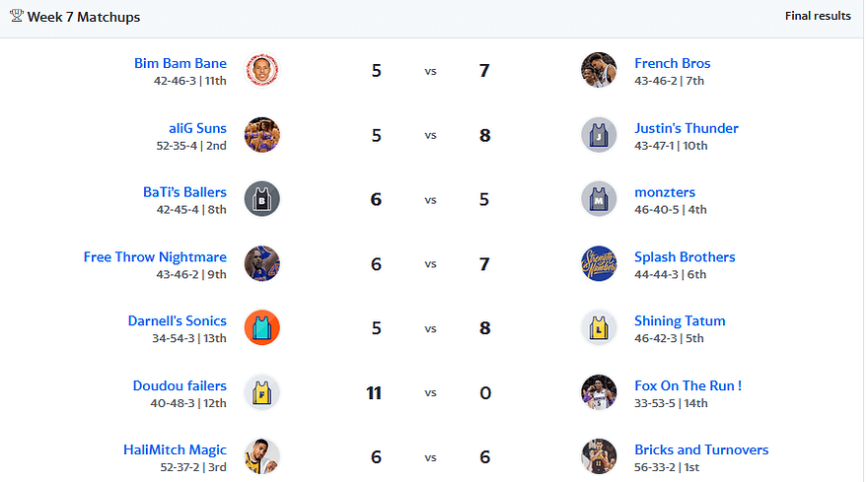Click Splash Brothers team logo
The height and width of the screenshot is (482, 868).
pyautogui.click(x=599, y=263)
